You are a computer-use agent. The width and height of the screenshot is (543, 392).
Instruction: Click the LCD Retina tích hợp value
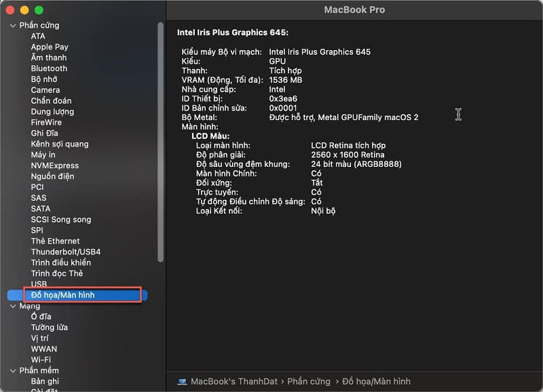point(348,146)
